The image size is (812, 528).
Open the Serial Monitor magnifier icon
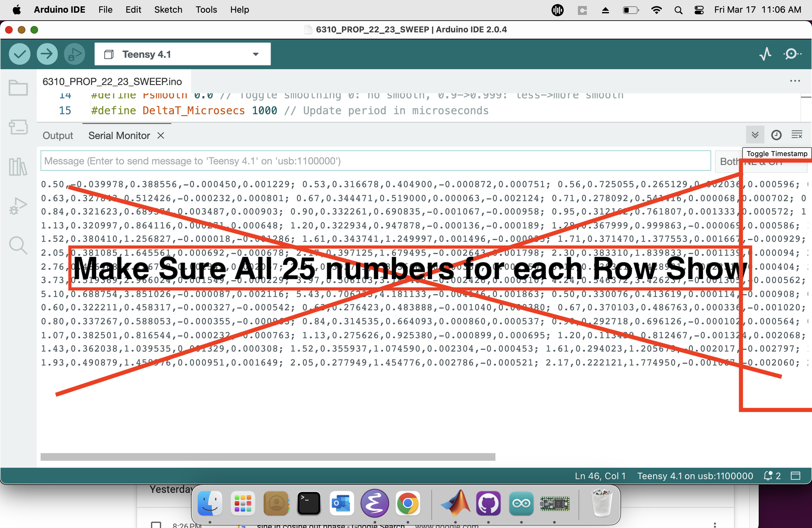coord(792,54)
